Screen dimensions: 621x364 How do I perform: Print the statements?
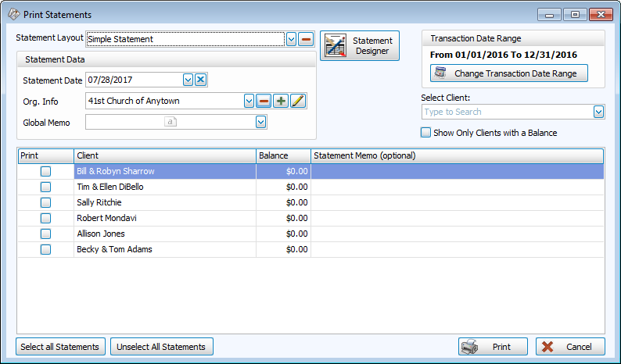[x=493, y=347]
